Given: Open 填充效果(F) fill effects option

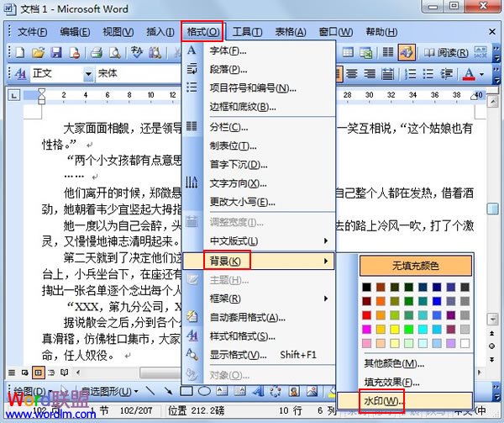Looking at the screenshot, I should [x=391, y=381].
